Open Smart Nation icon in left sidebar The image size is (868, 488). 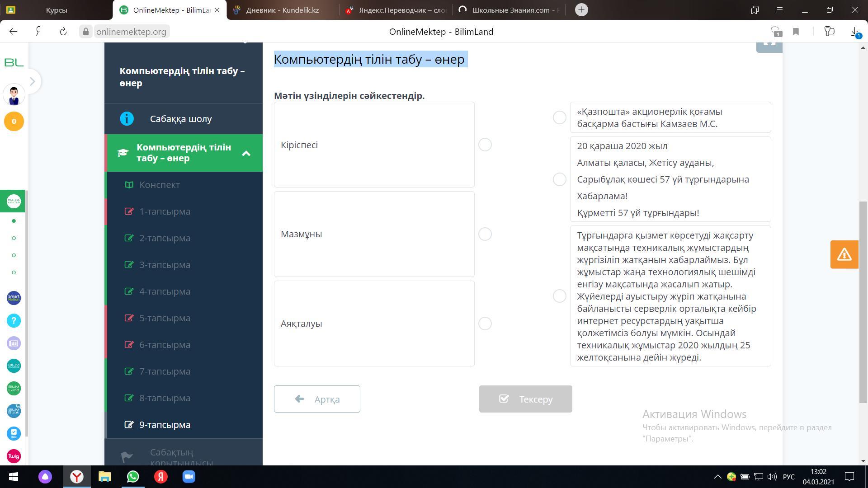[14, 298]
